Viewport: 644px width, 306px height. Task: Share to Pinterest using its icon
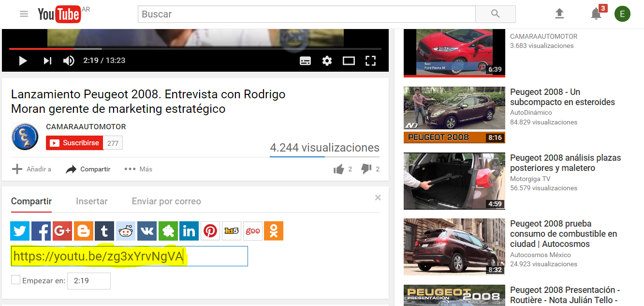pyautogui.click(x=210, y=231)
